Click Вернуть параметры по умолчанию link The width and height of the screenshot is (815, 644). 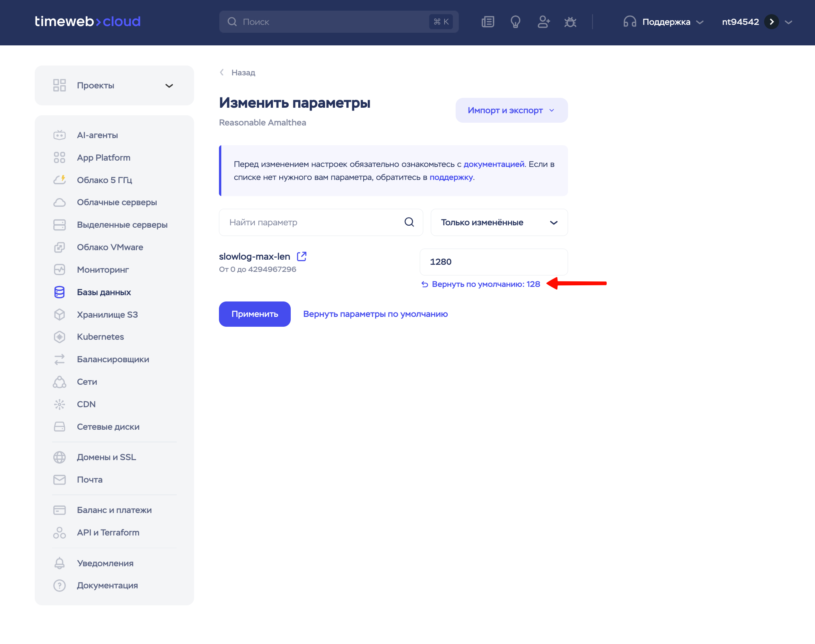[376, 314]
